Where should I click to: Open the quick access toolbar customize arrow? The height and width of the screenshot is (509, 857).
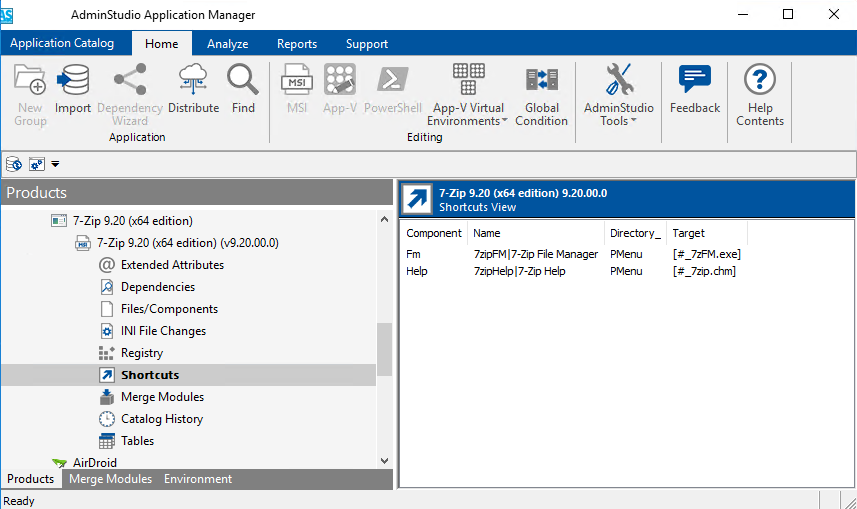point(56,163)
